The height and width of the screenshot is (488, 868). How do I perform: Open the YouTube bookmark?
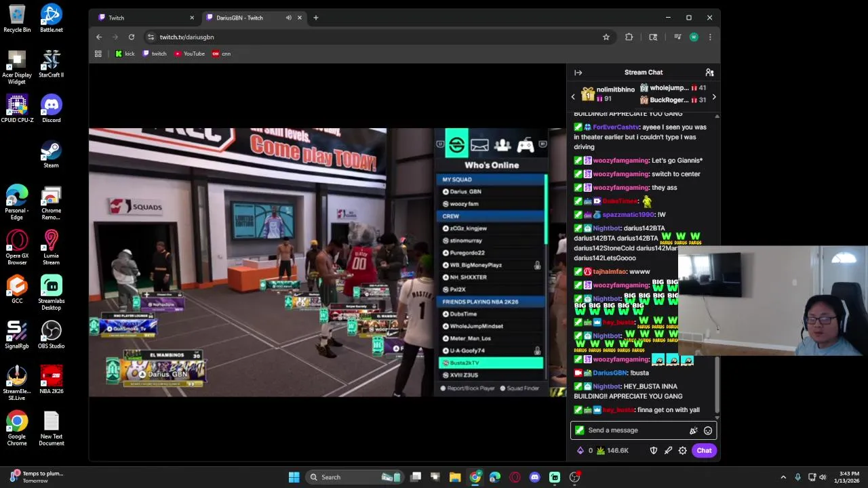[x=189, y=54]
